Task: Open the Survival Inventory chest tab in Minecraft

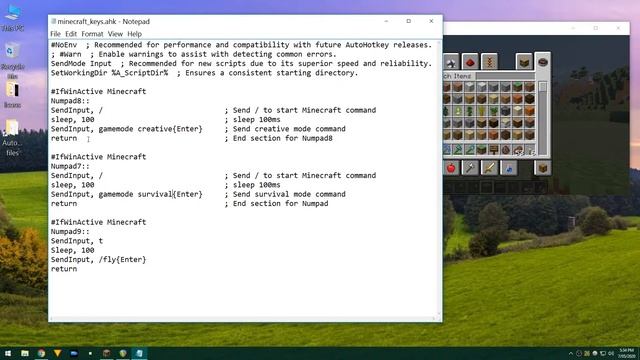Action: tap(542, 168)
